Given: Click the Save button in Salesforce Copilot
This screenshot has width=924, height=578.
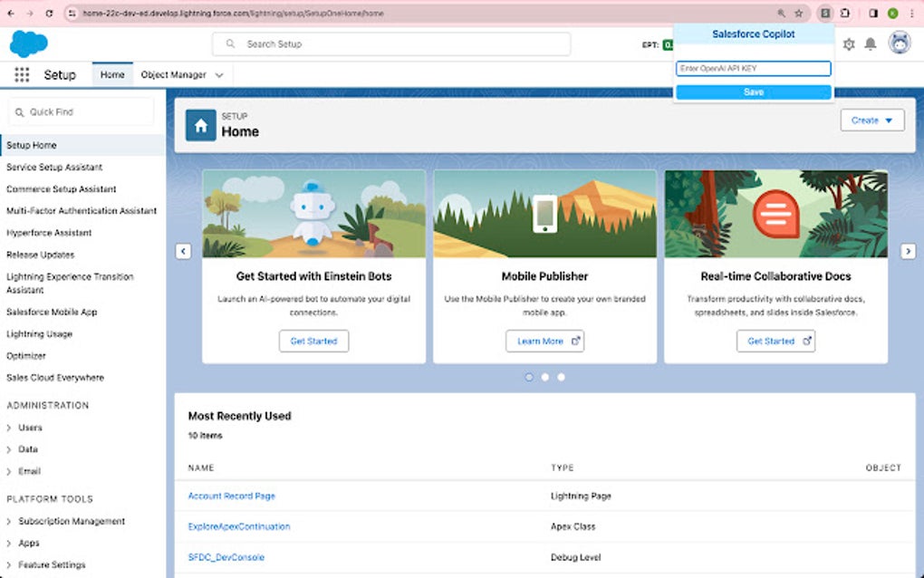Looking at the screenshot, I should click(x=753, y=92).
